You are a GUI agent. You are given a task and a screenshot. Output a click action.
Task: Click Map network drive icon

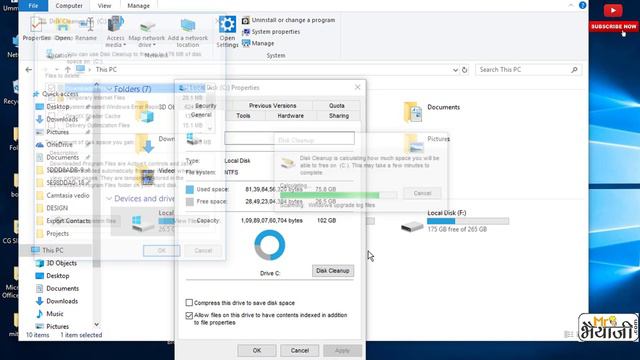(x=147, y=27)
